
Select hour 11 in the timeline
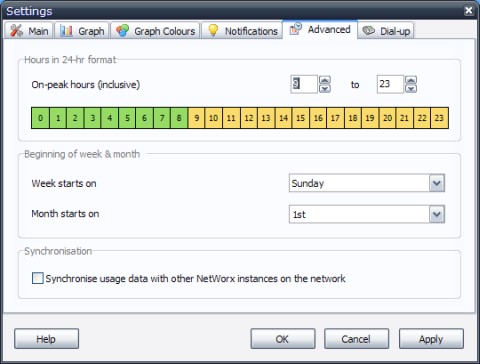[x=231, y=118]
